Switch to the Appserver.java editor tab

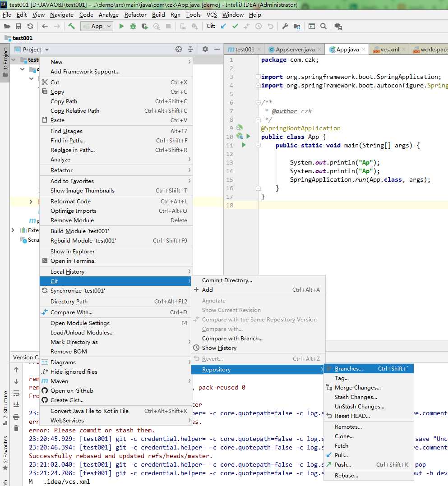click(x=295, y=49)
